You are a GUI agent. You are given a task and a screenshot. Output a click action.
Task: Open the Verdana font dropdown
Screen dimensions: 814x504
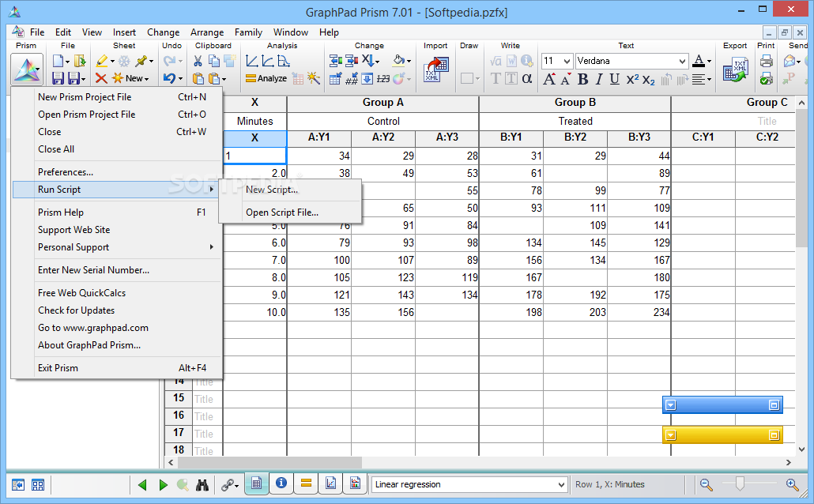pos(682,62)
